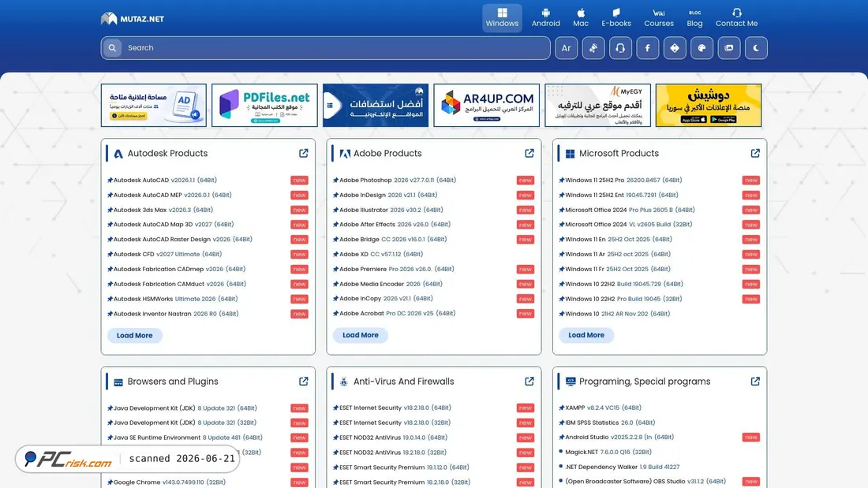Image resolution: width=868 pixels, height=488 pixels.
Task: Click the pin icon after the Ar button
Action: 593,48
